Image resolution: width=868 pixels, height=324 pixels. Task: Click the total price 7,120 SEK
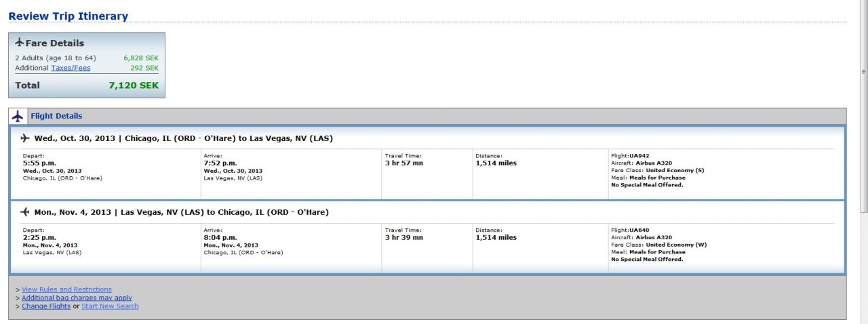coord(134,85)
